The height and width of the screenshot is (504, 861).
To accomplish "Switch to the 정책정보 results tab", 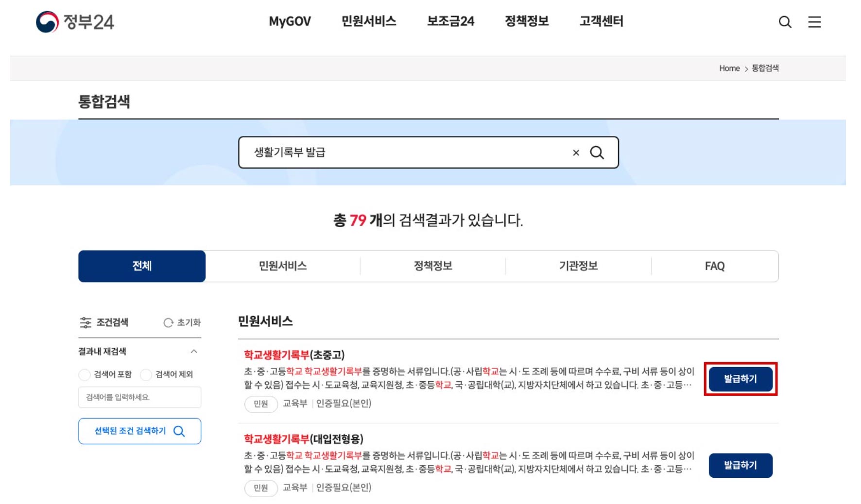I will click(x=432, y=266).
